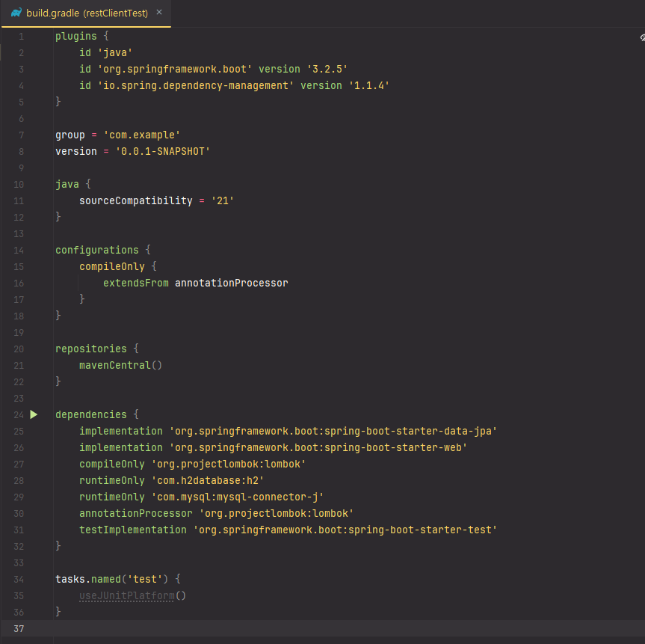Screen dimensions: 645x644
Task: Click the spring-boot-starter-web dependency string
Action: pyautogui.click(x=318, y=448)
